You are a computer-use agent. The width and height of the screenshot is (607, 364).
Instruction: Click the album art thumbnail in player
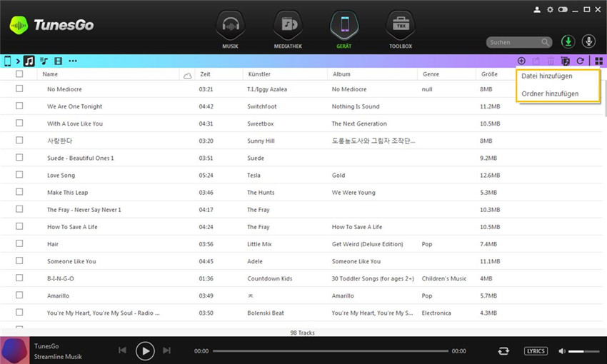15,350
